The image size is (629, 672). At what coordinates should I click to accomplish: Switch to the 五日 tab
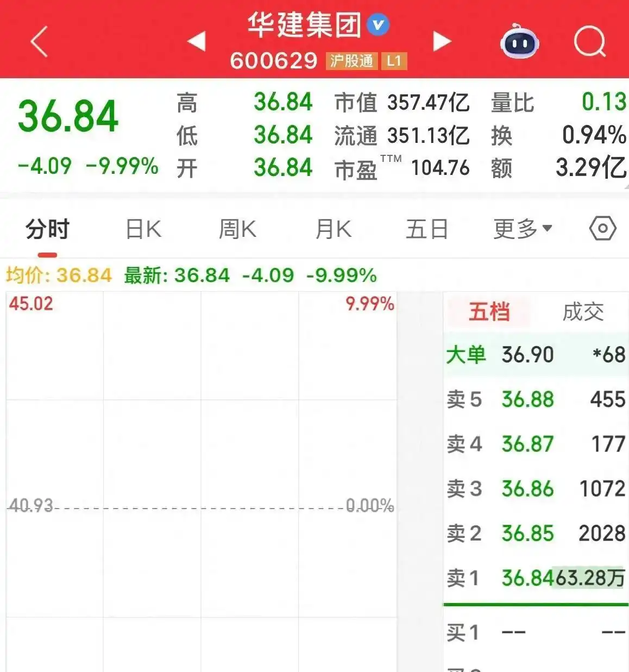427,229
